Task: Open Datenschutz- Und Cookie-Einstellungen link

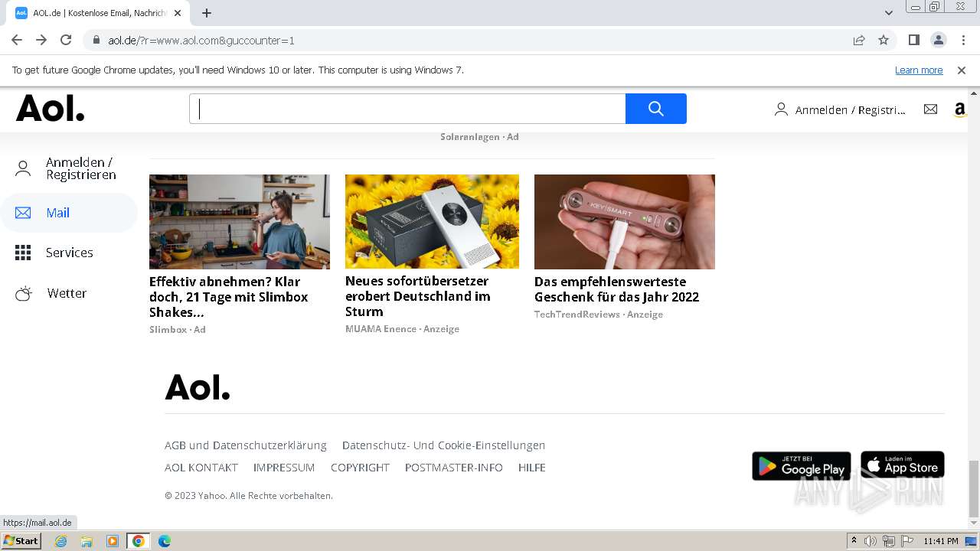Action: [x=444, y=445]
